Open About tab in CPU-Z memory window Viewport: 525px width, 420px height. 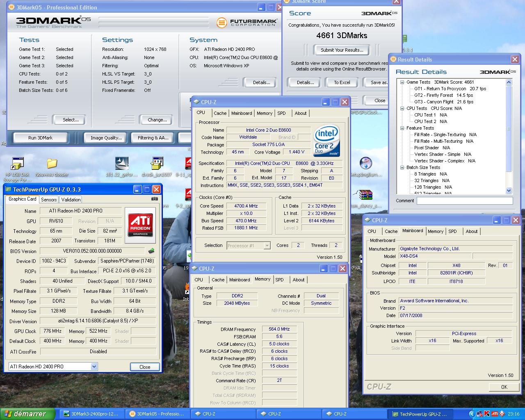point(299,280)
